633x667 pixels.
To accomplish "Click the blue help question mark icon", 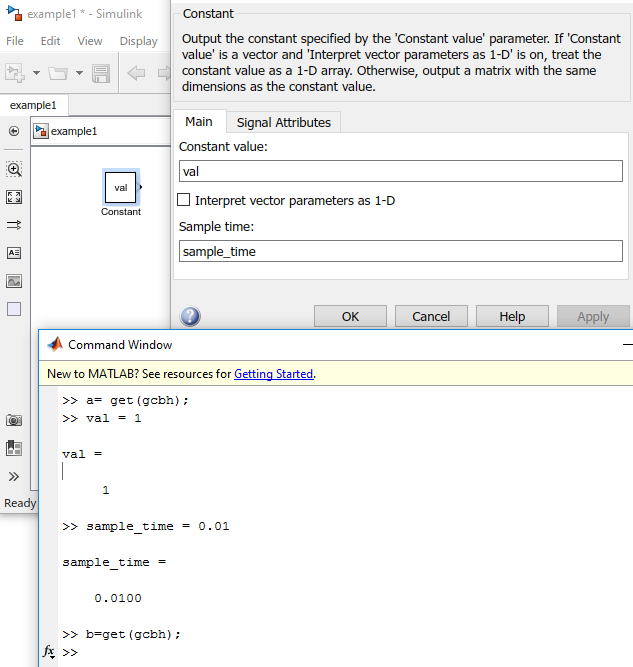I will pos(190,316).
